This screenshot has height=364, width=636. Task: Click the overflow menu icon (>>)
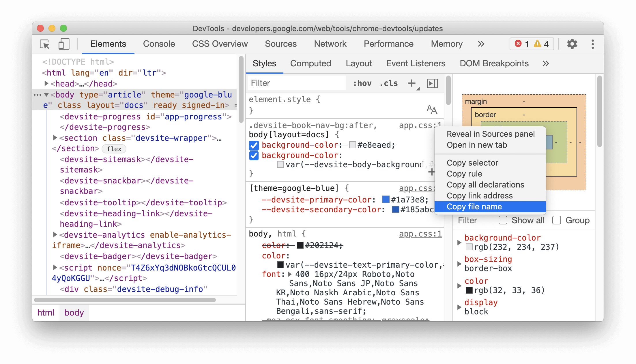(x=481, y=44)
